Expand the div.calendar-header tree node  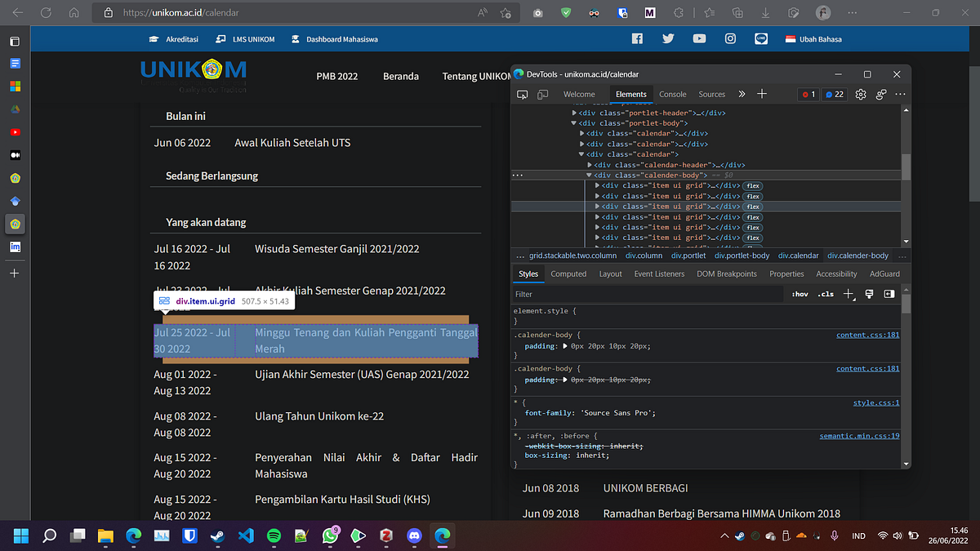tap(589, 164)
